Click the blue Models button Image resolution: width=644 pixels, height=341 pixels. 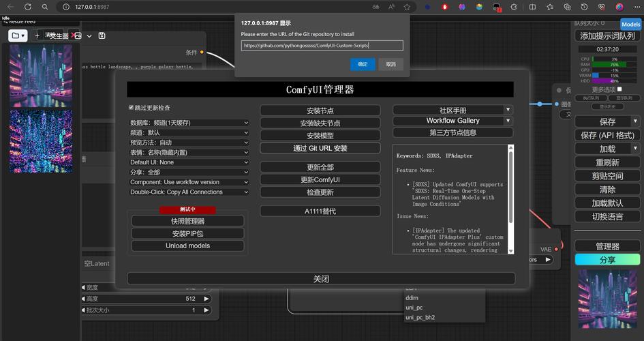(x=630, y=25)
